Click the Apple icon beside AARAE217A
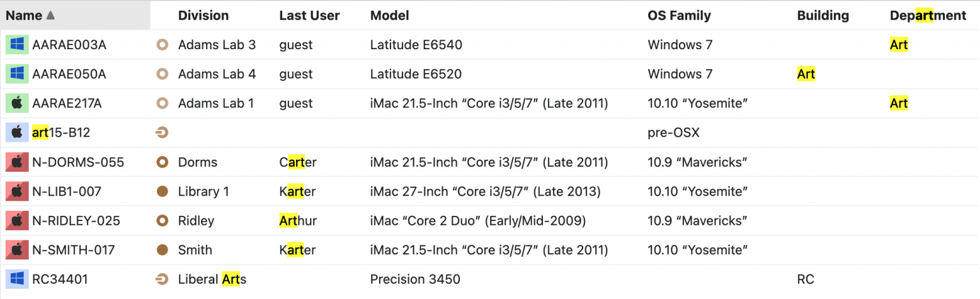 (x=17, y=103)
